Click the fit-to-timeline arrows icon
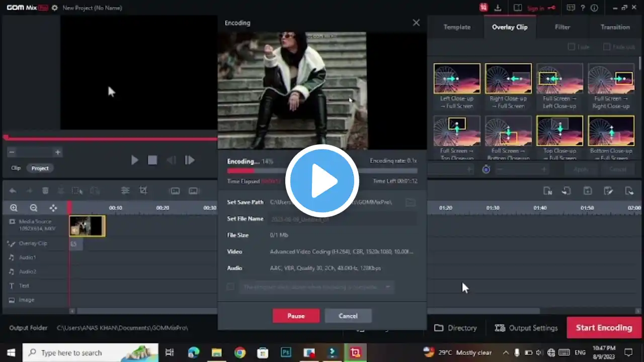 (53, 208)
